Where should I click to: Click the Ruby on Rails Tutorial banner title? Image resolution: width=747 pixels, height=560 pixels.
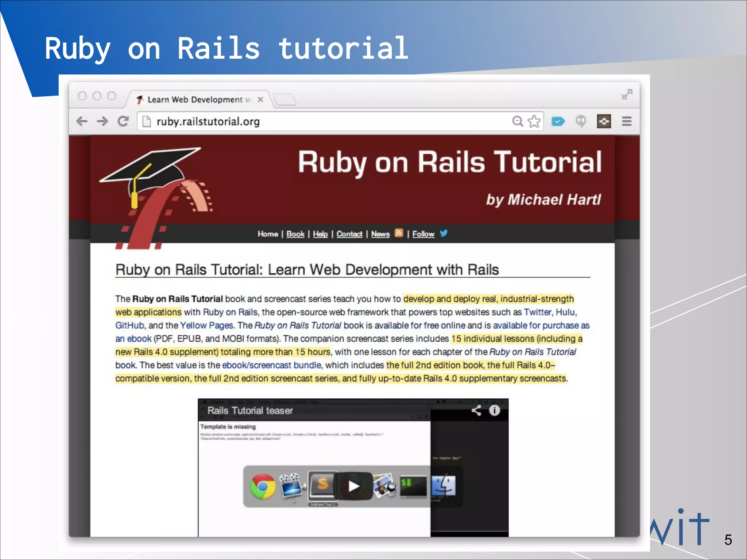click(x=449, y=163)
